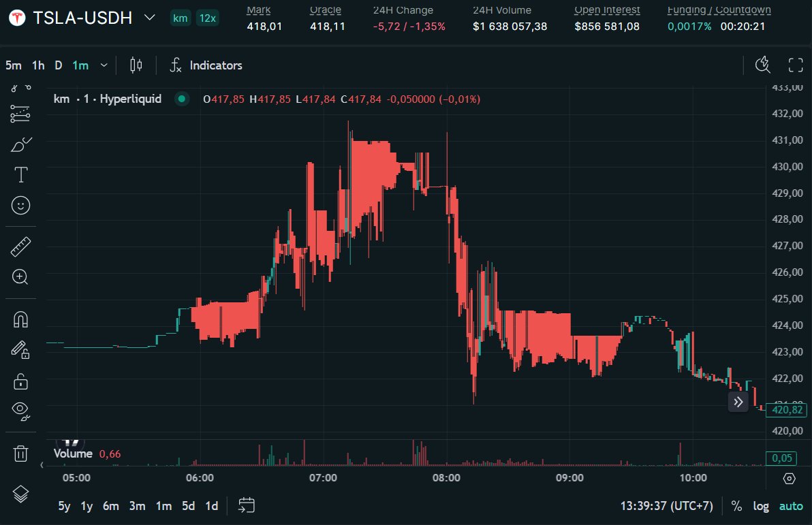Delete drawings with the trash icon
The image size is (812, 525).
(x=20, y=453)
